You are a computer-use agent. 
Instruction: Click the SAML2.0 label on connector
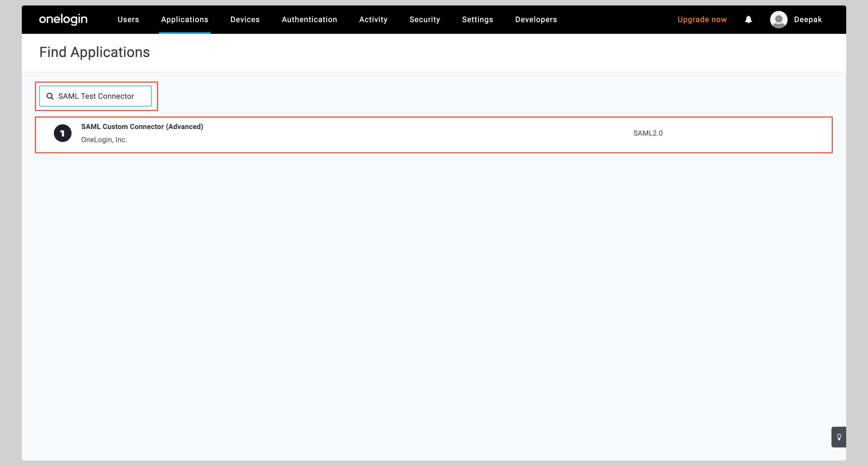(647, 133)
